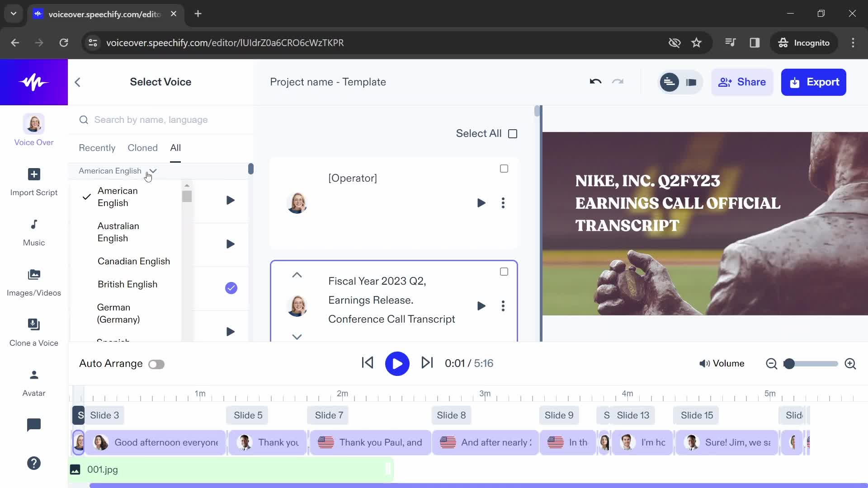This screenshot has height=488, width=868.
Task: Click the Slide 5 timeline segment
Action: (247, 415)
